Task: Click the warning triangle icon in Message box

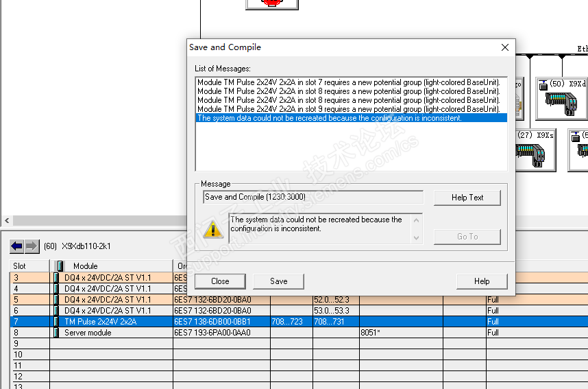Action: tap(213, 229)
